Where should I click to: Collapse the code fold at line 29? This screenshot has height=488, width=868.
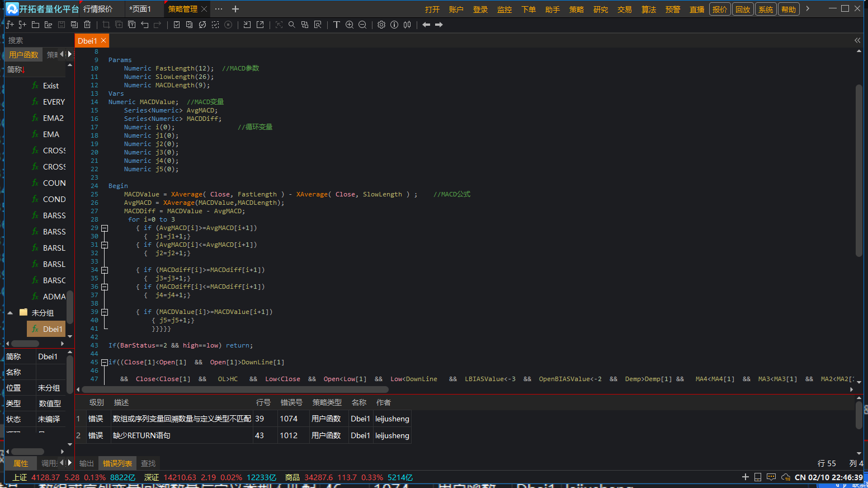pos(105,228)
